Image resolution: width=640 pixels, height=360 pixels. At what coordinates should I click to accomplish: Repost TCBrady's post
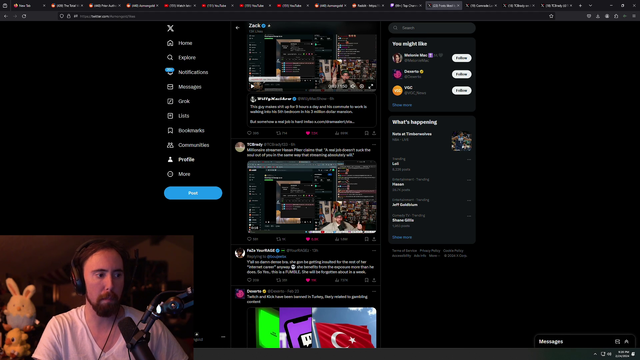[278, 239]
